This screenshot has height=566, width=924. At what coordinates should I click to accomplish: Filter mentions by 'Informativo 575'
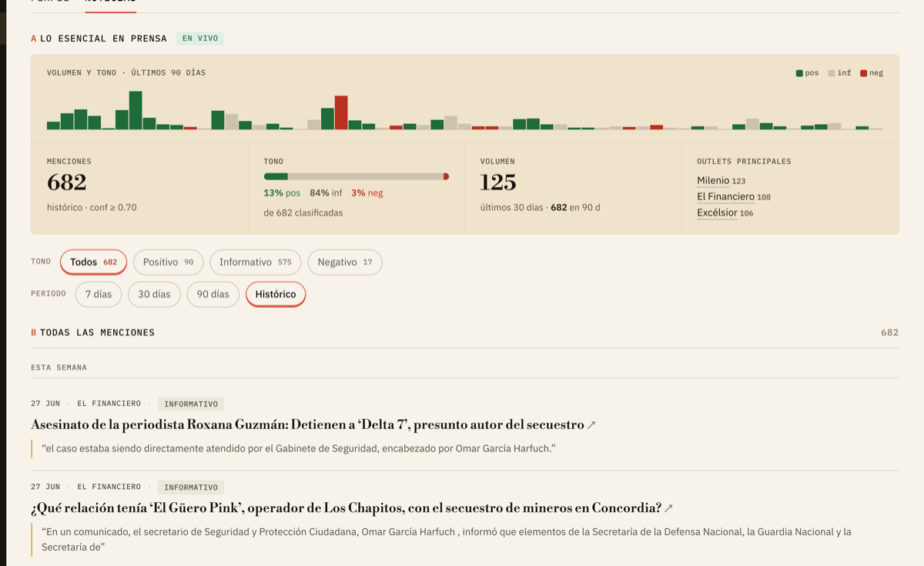[x=255, y=262]
